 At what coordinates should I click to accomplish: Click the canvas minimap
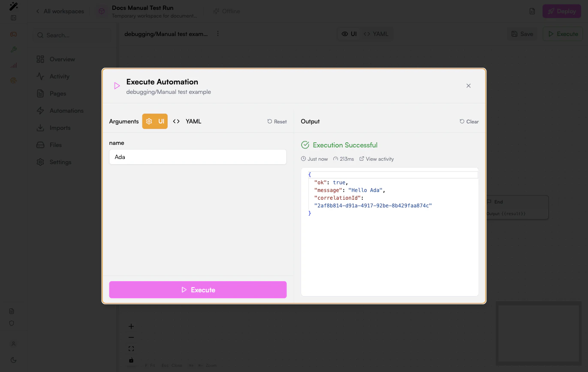click(x=539, y=334)
